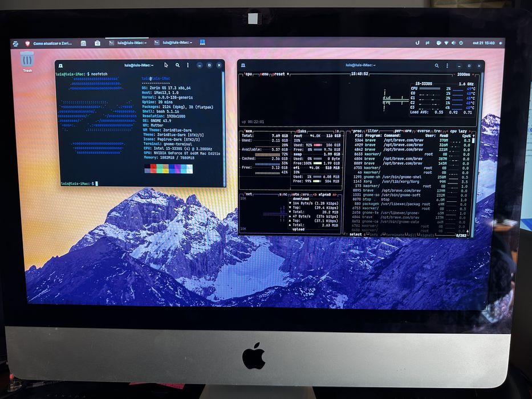Select the kworker process with Pid 8633
Image resolution: width=532 pixels, height=399 pixels.
coord(412,154)
